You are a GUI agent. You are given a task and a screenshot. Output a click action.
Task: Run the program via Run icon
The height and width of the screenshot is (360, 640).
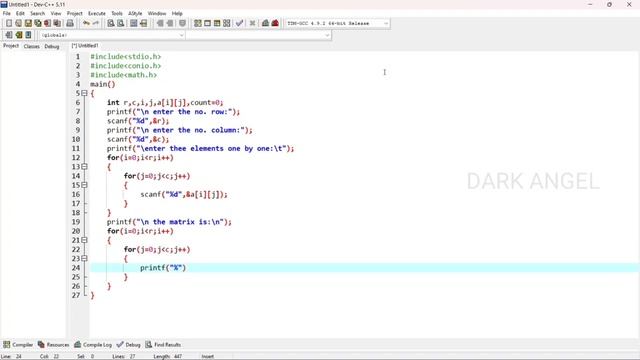207,23
